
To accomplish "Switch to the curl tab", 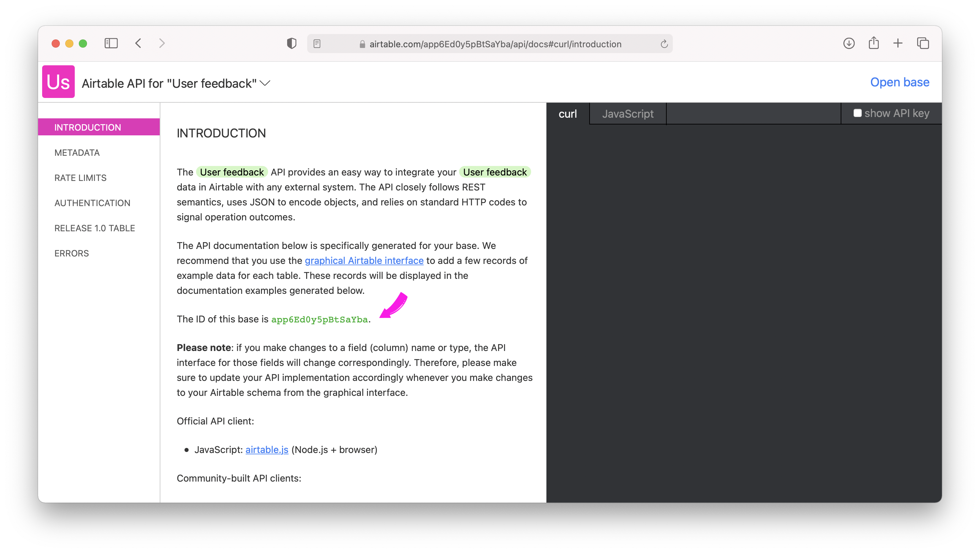I will click(567, 114).
